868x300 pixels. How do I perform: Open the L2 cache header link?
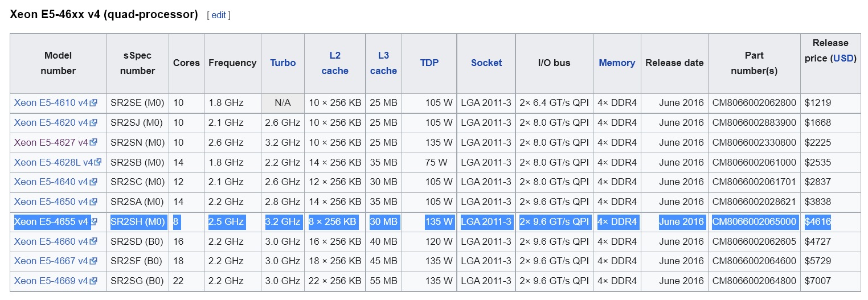[x=335, y=63]
